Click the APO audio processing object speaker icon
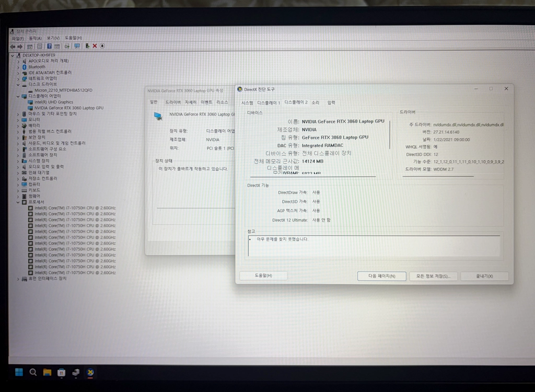Screen dimensions: 535x392 pos(24,61)
